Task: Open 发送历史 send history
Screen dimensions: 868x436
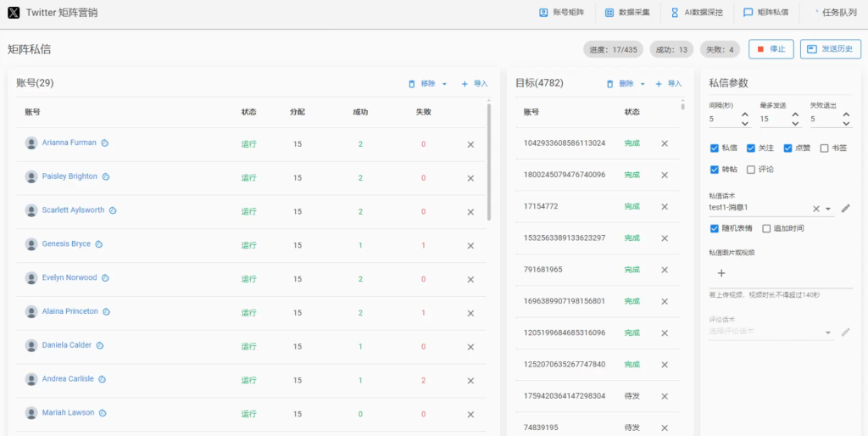Action: [831, 49]
